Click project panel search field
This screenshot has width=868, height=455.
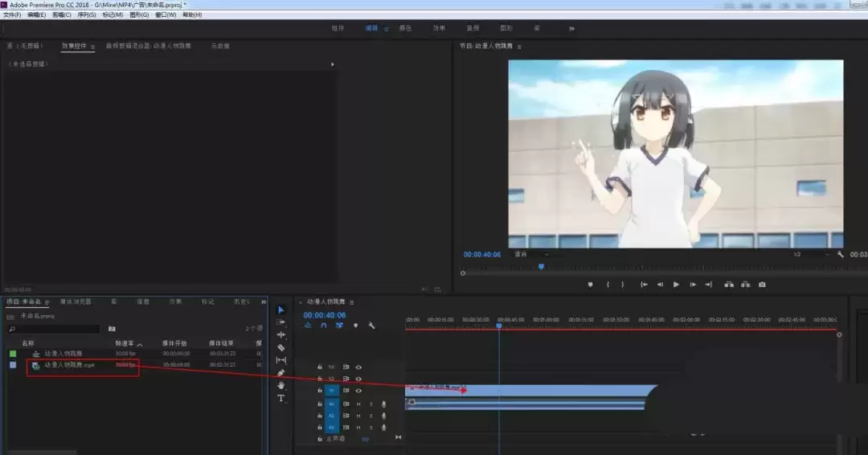point(54,329)
